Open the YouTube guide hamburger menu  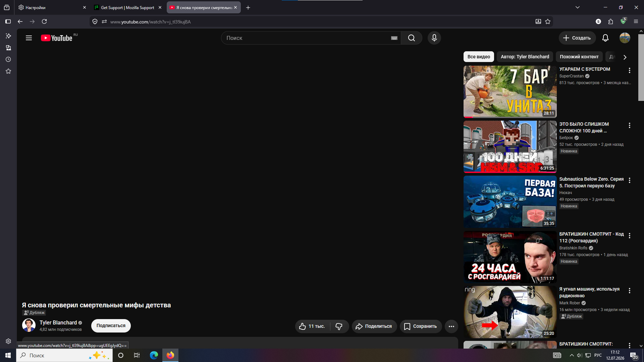29,38
